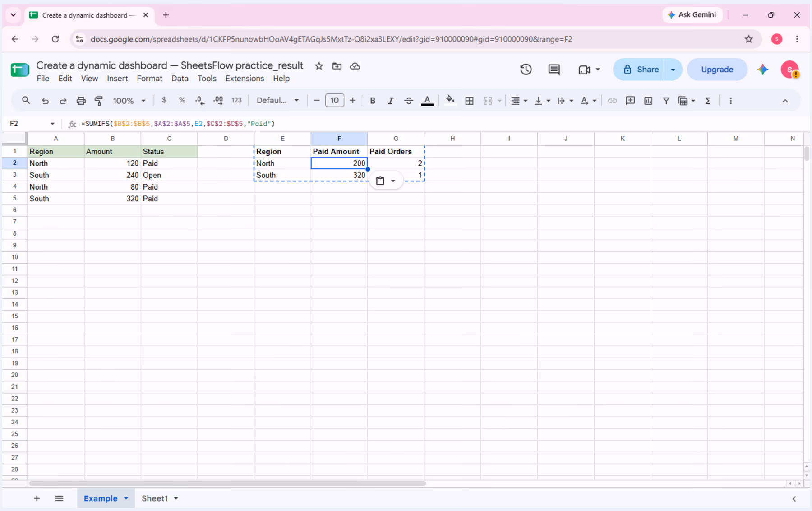Print the spreadsheet with the printer icon
This screenshot has height=511, width=812.
pyautogui.click(x=81, y=101)
